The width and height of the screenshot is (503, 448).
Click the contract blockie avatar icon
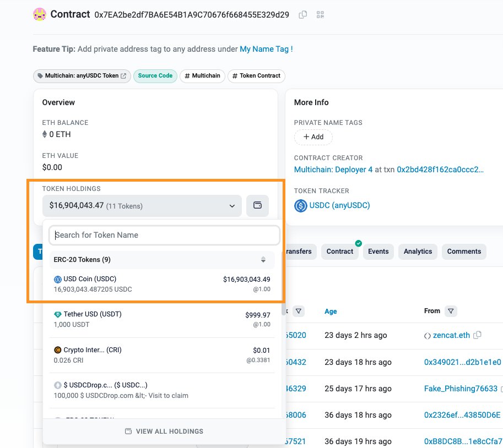point(40,14)
